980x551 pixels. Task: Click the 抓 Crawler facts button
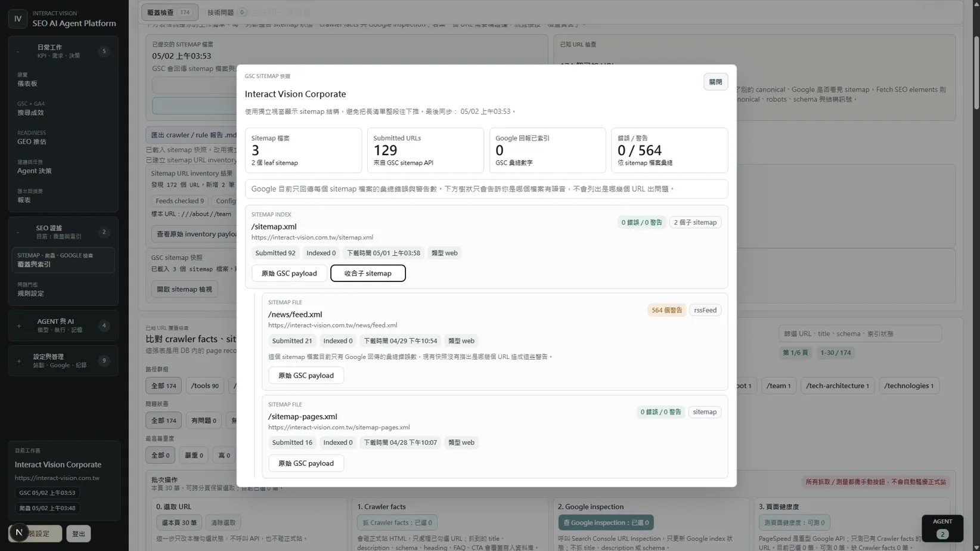click(397, 522)
